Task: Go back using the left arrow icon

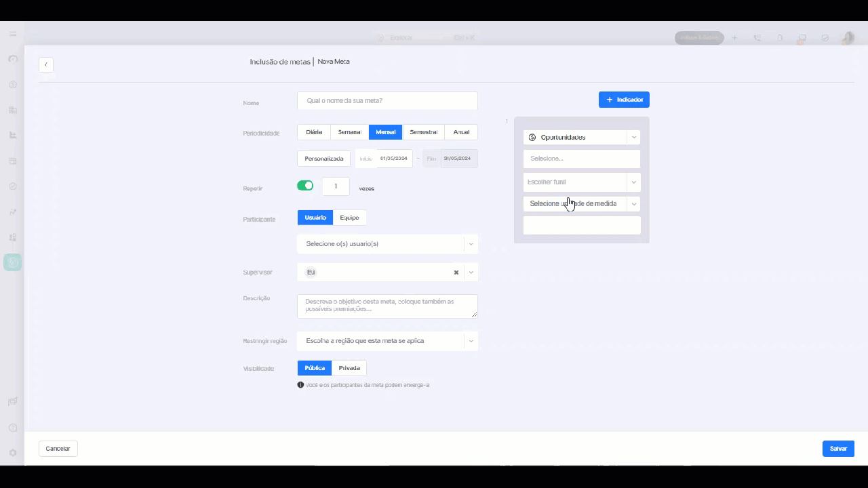Action: click(46, 64)
